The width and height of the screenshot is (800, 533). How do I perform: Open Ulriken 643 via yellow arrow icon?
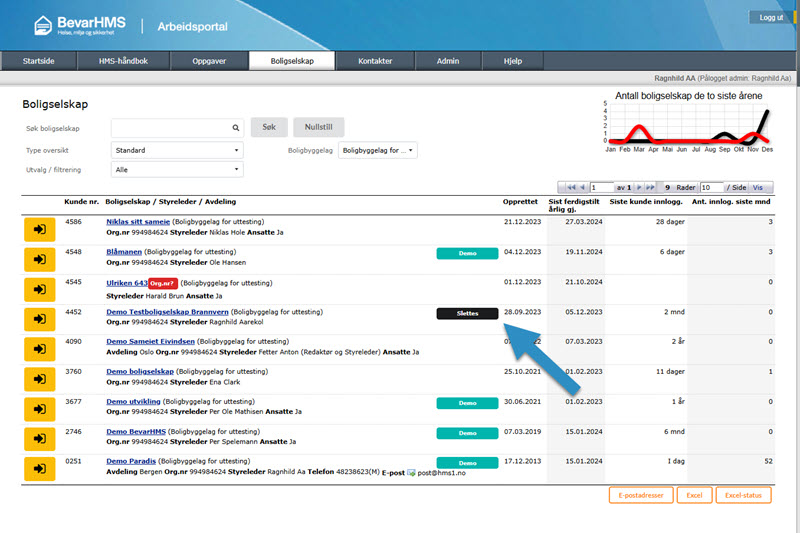pos(39,289)
